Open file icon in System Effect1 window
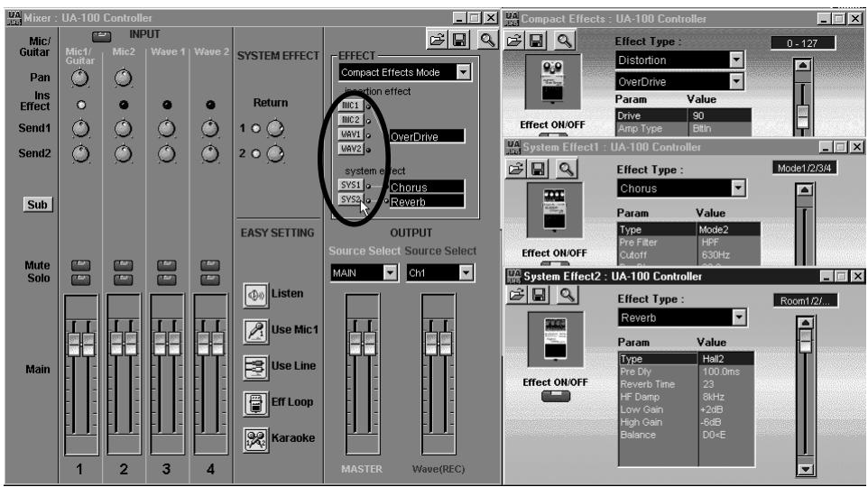868x487 pixels. [x=515, y=169]
